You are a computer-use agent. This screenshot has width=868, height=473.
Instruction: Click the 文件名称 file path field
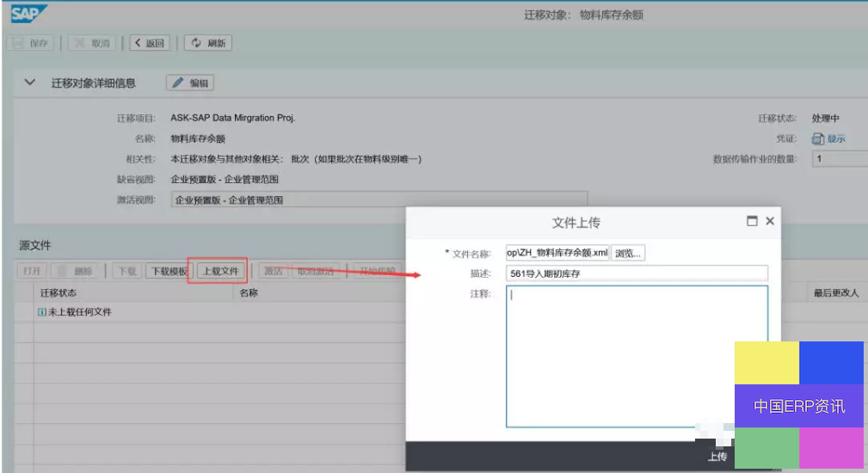(557, 253)
